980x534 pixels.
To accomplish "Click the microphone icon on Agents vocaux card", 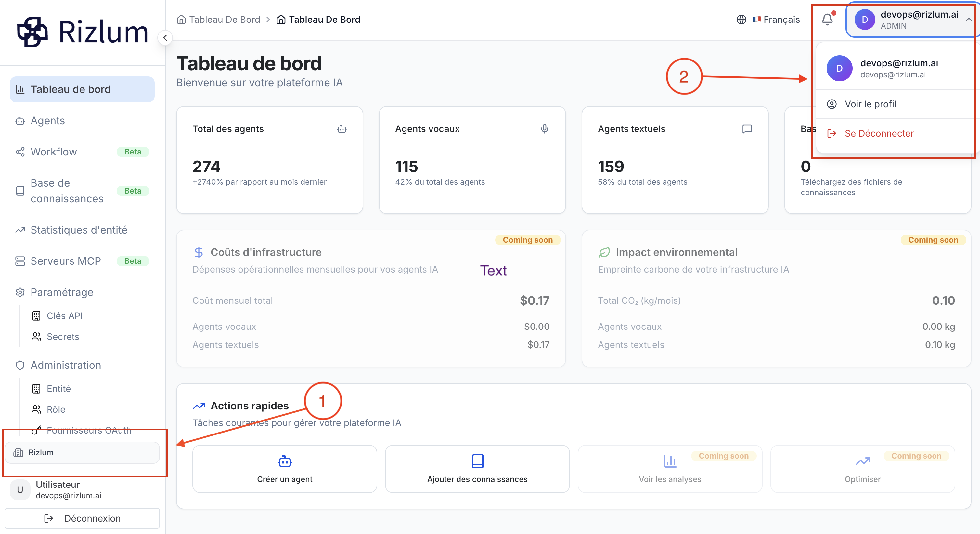I will click(x=544, y=129).
